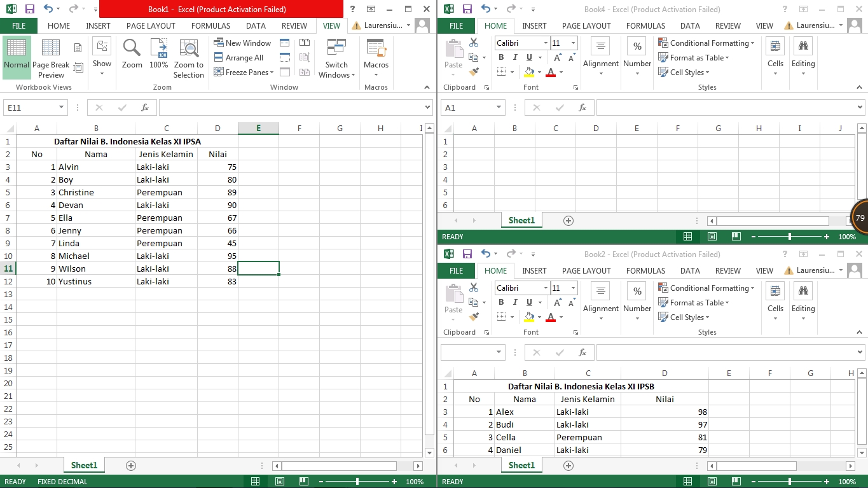Image resolution: width=868 pixels, height=488 pixels.
Task: Add a new sheet in Book2 with the plus button
Action: [568, 465]
